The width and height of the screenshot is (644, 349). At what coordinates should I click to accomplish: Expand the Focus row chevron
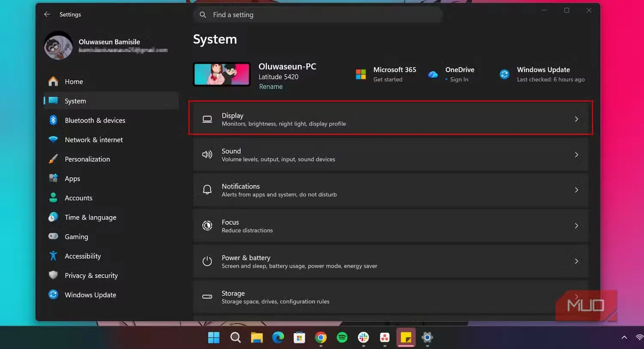tap(577, 226)
